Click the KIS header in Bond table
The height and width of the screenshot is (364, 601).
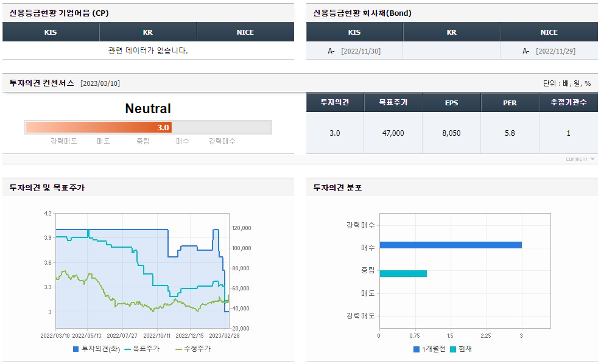pos(354,32)
